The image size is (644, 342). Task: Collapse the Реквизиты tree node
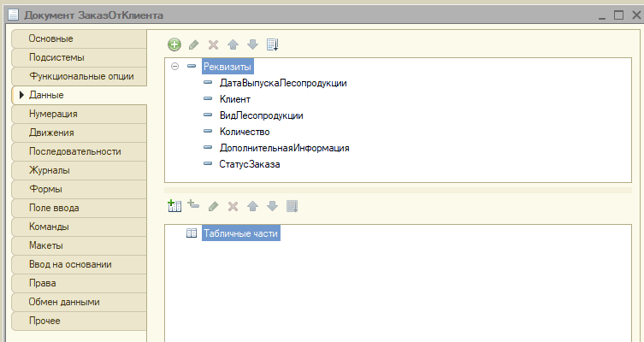(x=174, y=67)
